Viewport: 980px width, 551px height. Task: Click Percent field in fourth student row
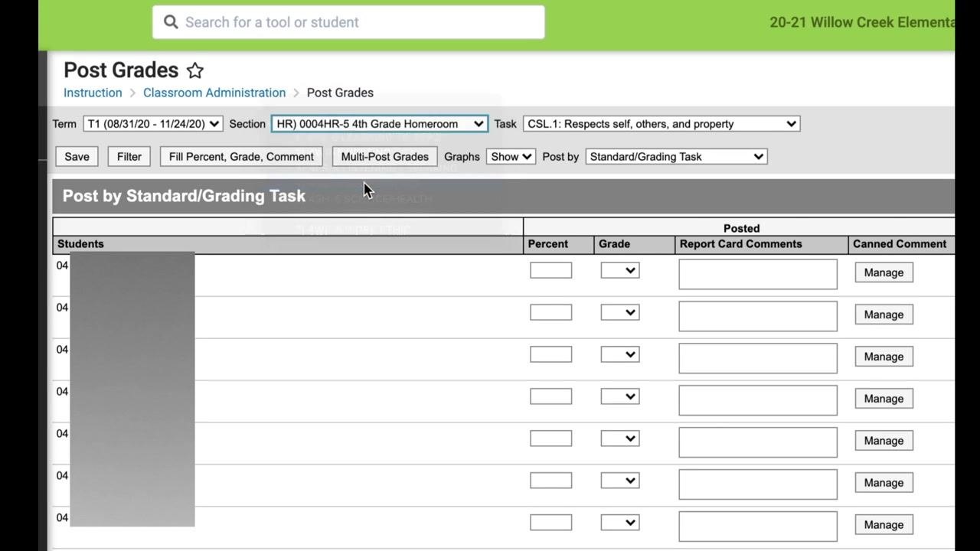pyautogui.click(x=550, y=396)
